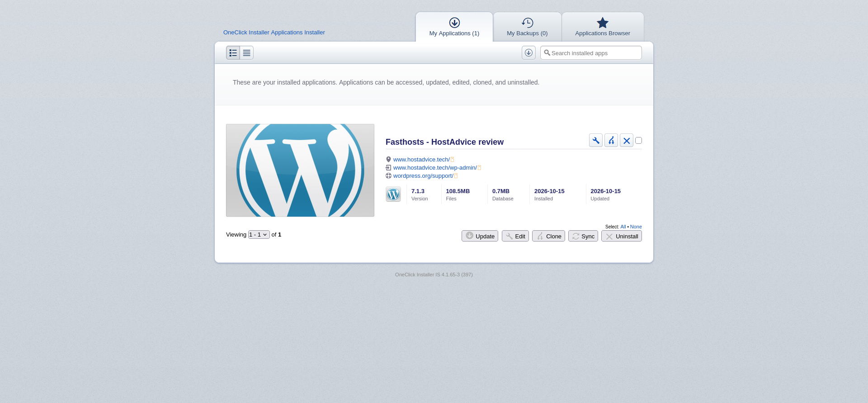Click the 2026-10-15 Updated date

[x=606, y=191]
